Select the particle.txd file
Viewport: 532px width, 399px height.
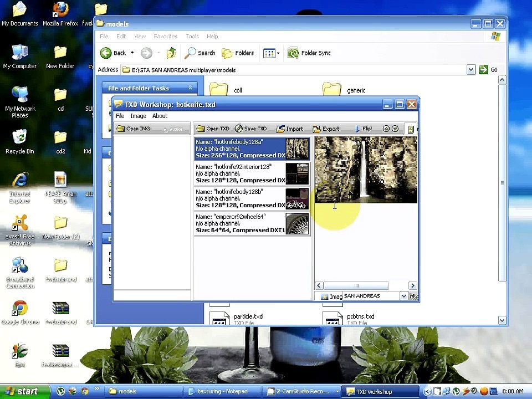click(237, 318)
